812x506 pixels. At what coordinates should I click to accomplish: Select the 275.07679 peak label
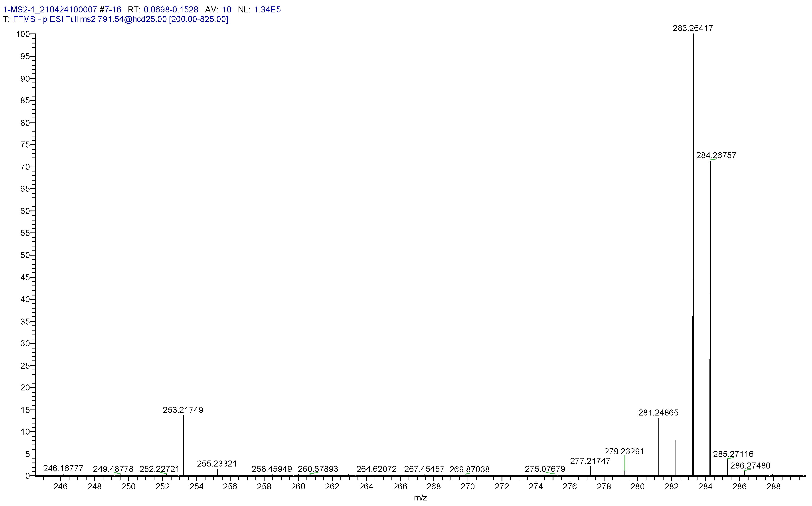(x=545, y=469)
